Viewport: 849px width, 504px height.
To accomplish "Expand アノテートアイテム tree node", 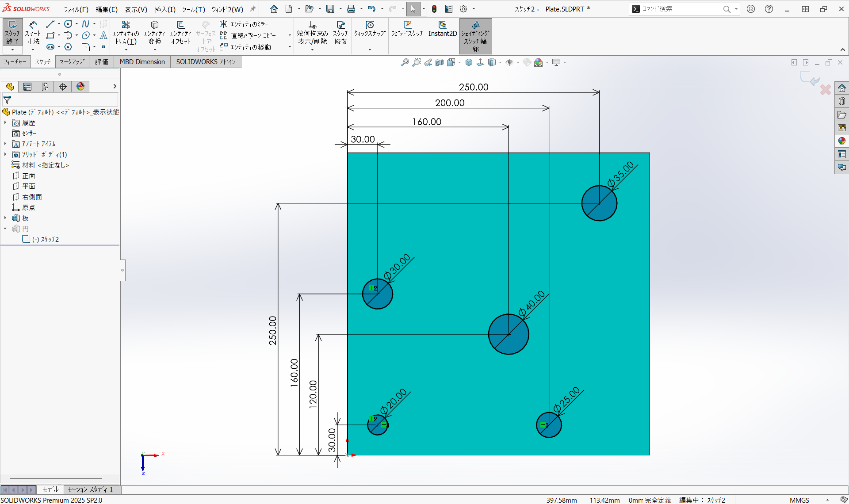I will click(x=5, y=144).
